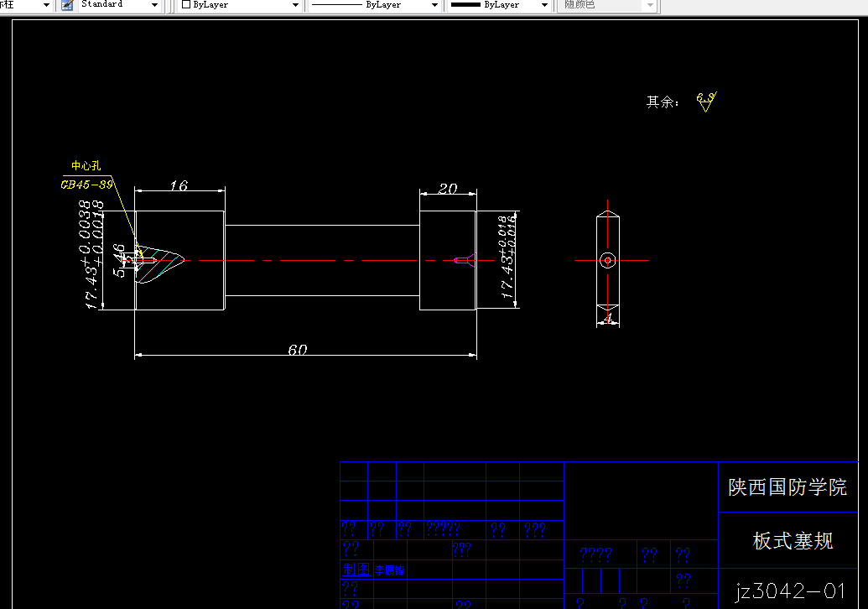Image resolution: width=868 pixels, height=609 pixels.
Task: Select the right 17.43 tolerance dimension text
Action: click(507, 258)
